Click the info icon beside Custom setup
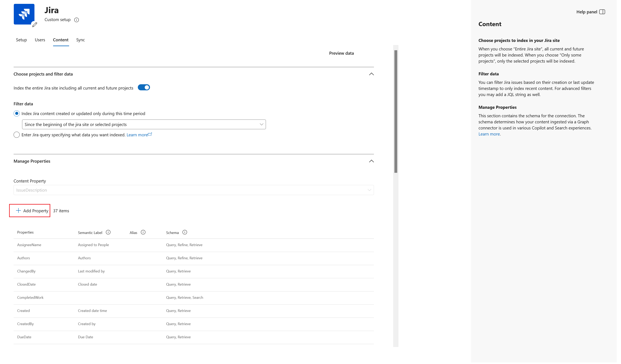621x364 pixels. point(77,20)
